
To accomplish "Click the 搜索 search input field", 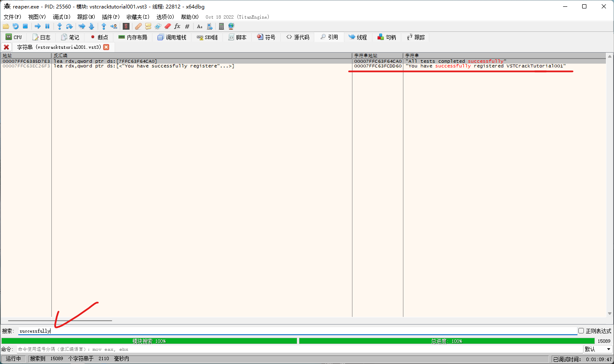I will tap(297, 331).
